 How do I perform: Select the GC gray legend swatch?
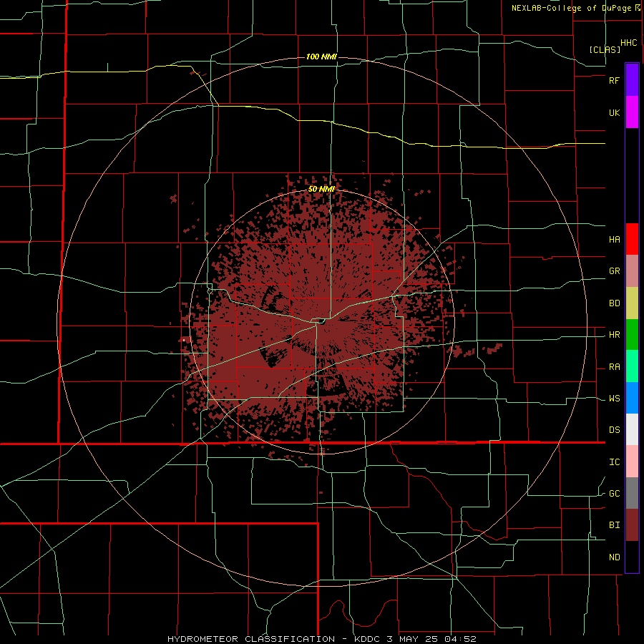point(632,493)
